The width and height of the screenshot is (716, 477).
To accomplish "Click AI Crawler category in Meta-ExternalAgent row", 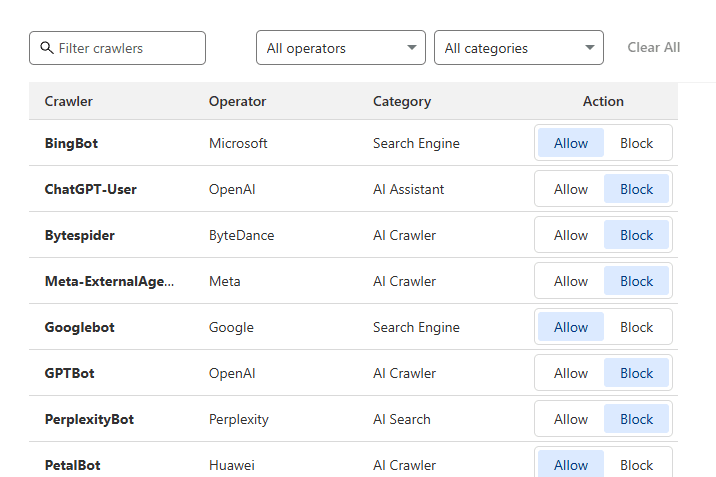I will 404,281.
